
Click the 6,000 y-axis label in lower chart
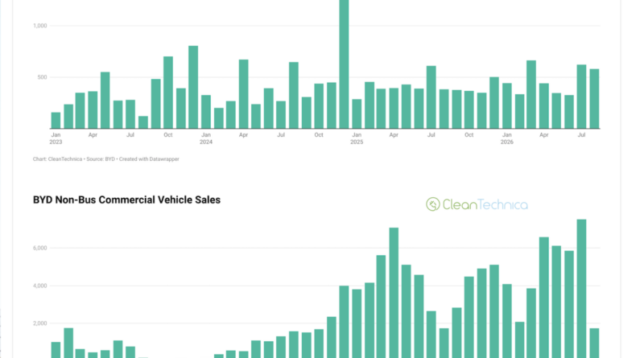click(x=39, y=248)
